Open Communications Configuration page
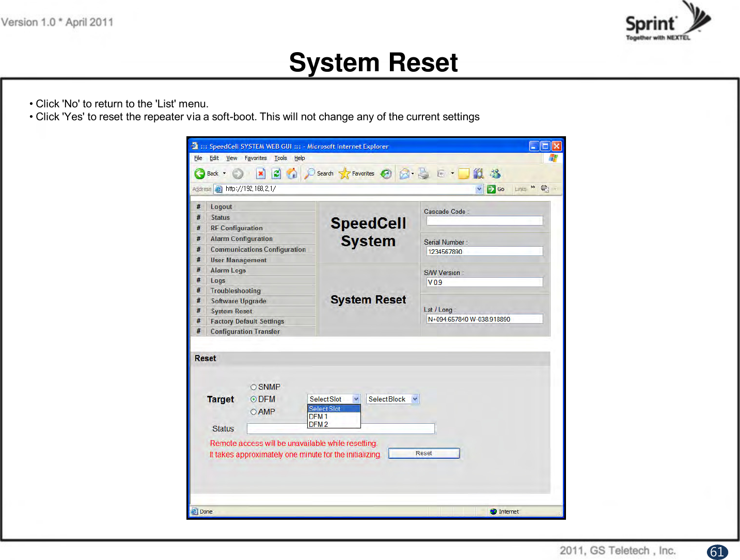 click(258, 249)
